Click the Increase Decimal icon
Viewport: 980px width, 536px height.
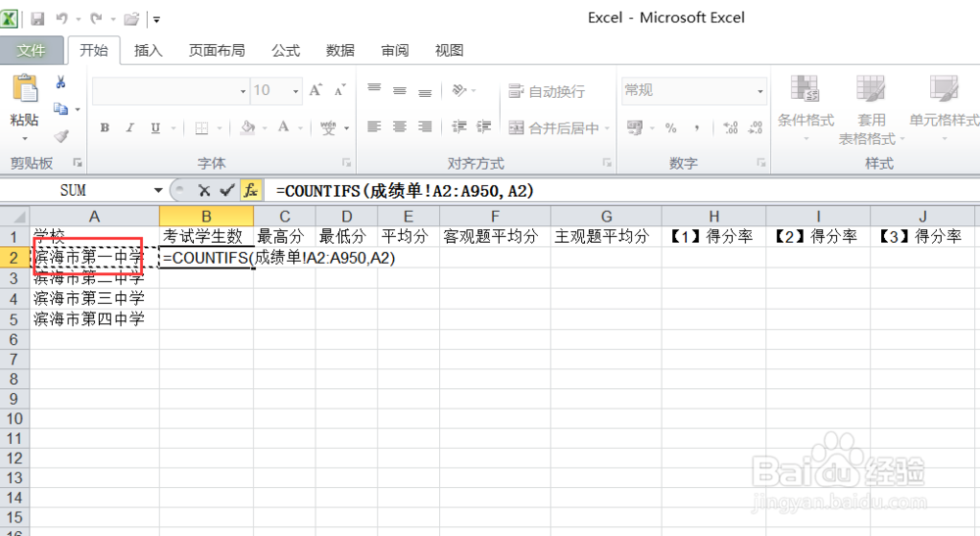[731, 127]
